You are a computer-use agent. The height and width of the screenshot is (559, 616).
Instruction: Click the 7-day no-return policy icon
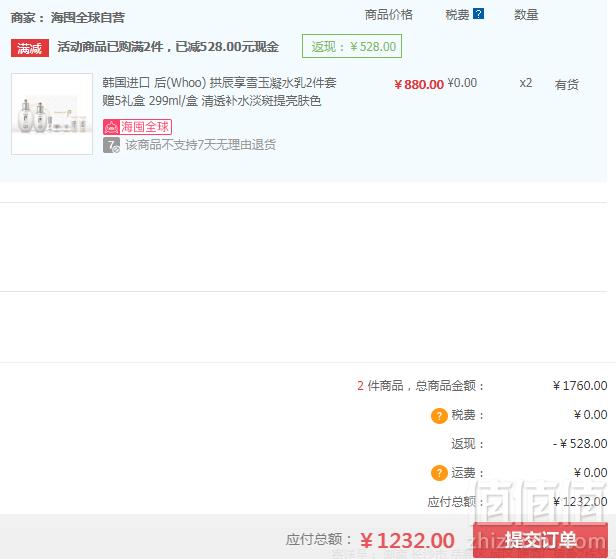click(x=111, y=145)
